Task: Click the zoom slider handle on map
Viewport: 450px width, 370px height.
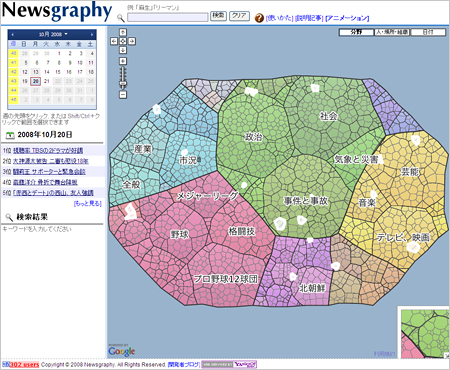Action: click(123, 83)
